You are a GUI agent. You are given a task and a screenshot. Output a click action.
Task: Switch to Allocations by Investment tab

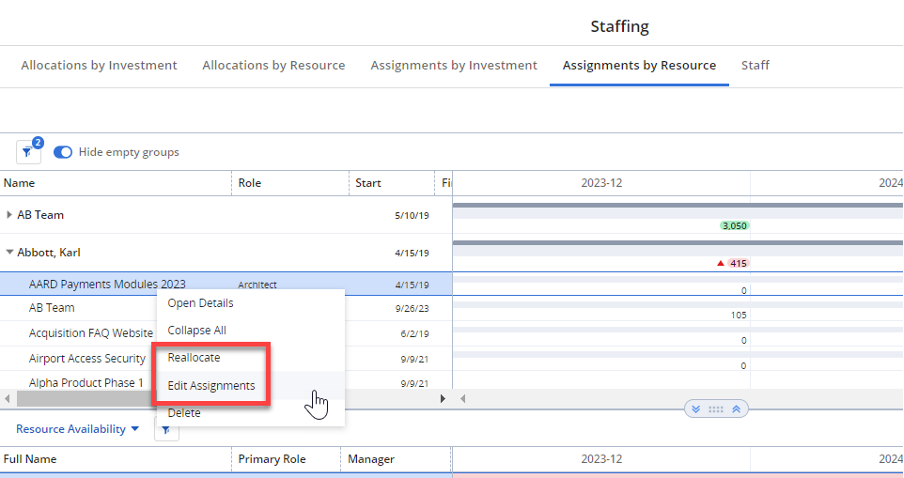pyautogui.click(x=99, y=65)
